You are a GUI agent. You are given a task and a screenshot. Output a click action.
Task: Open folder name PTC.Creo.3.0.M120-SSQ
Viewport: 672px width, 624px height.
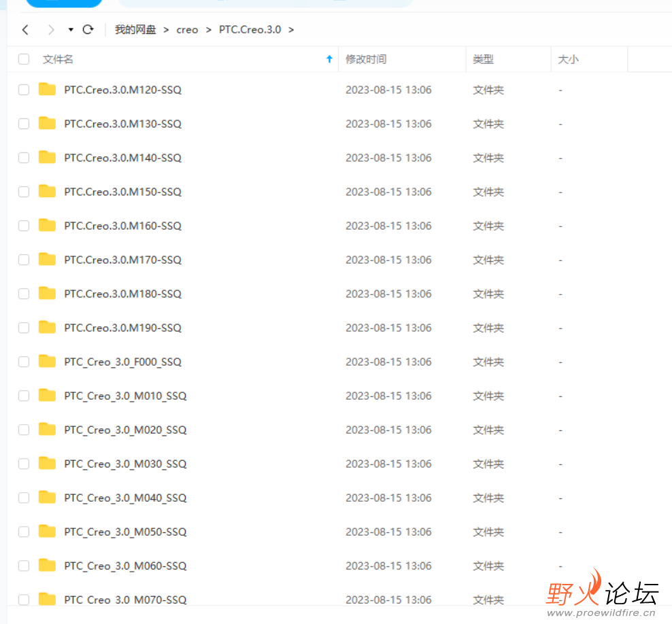123,90
